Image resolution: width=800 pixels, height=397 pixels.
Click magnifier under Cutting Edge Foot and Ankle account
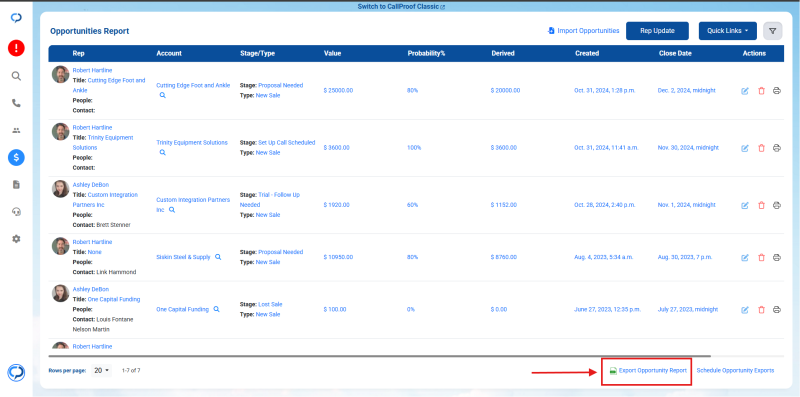click(162, 95)
